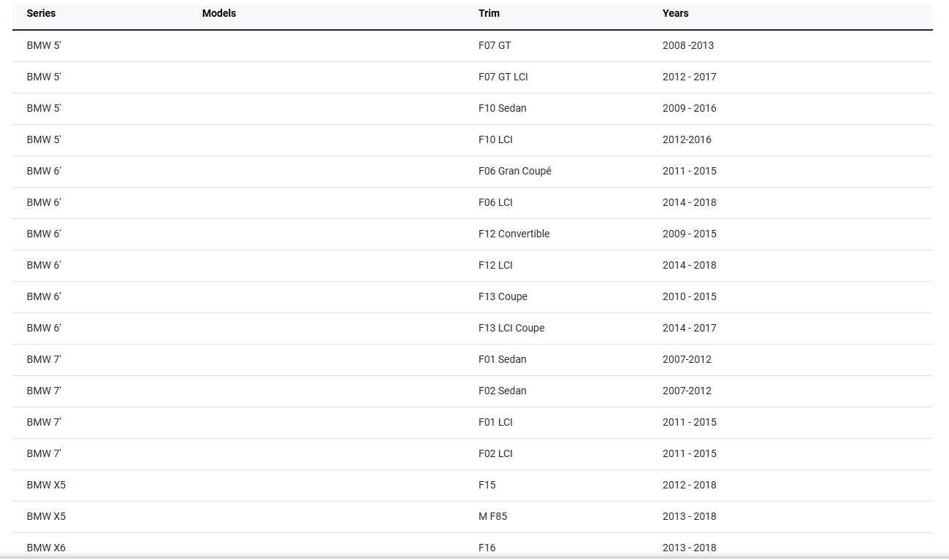949x560 pixels.
Task: Click the F02 Sedan trim entry
Action: [x=502, y=391]
